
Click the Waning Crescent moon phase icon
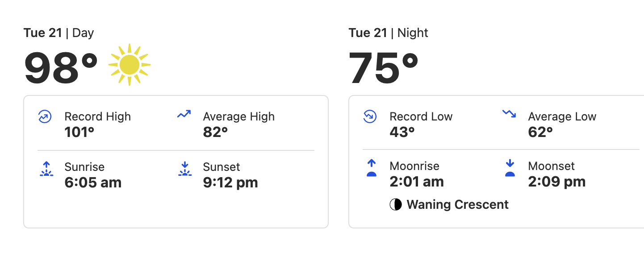click(396, 205)
